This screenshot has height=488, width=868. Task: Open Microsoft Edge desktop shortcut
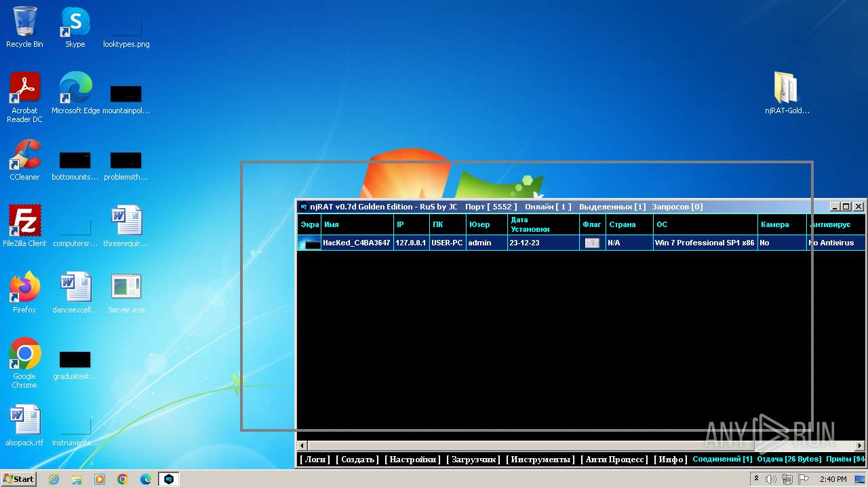pos(75,94)
